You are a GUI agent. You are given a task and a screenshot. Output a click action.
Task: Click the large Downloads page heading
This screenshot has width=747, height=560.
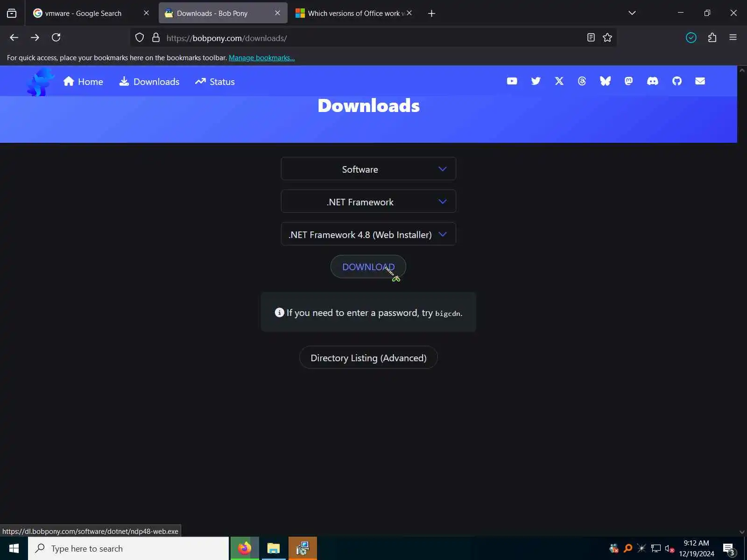tap(369, 106)
